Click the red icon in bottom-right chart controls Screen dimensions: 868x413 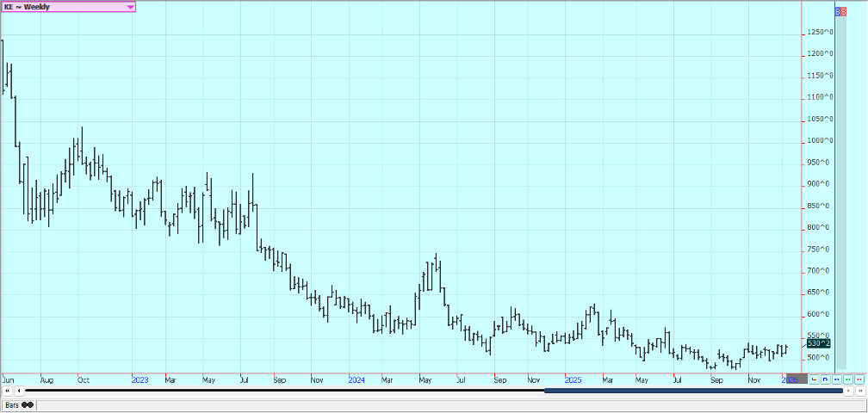pyautogui.click(x=814, y=379)
